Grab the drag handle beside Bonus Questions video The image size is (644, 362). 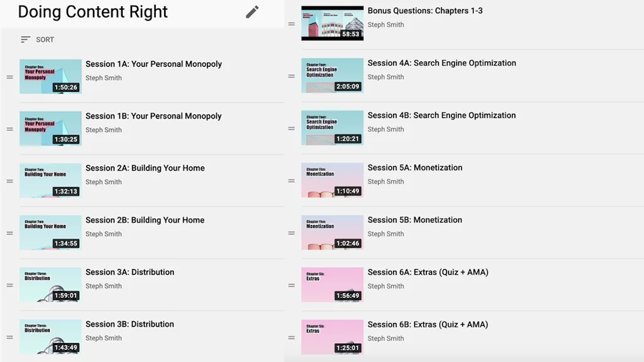(291, 25)
